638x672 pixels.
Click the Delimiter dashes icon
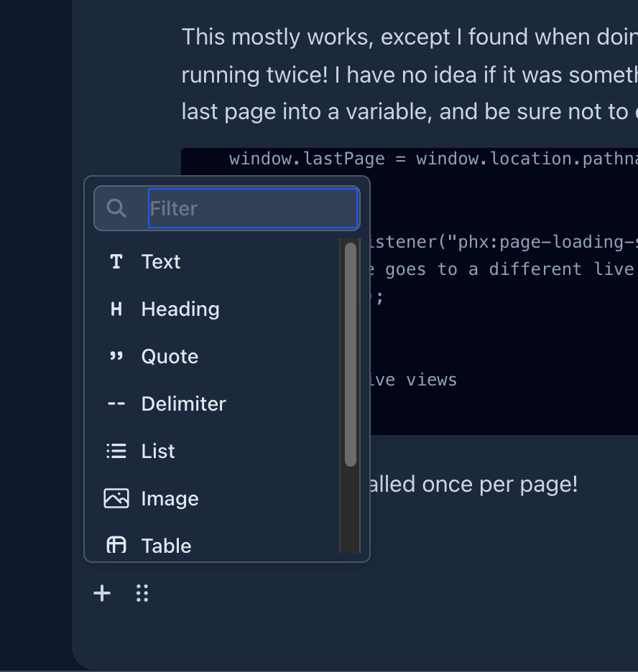[x=116, y=403]
